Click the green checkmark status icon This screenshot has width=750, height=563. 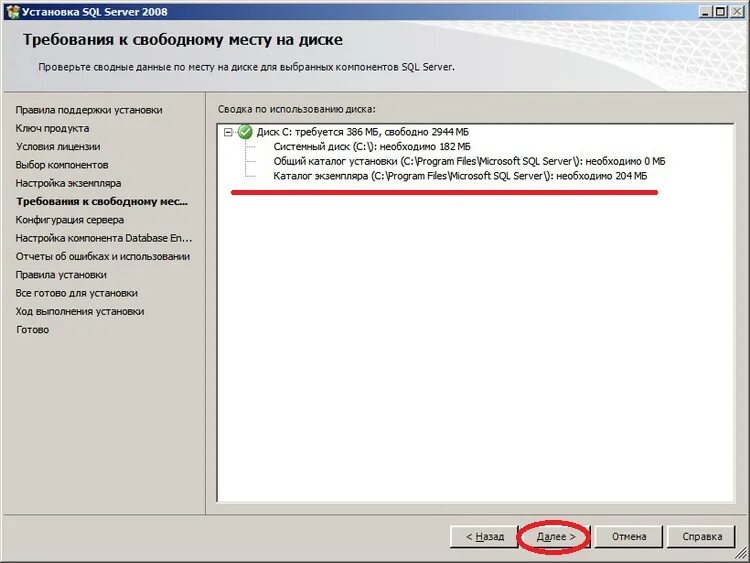pyautogui.click(x=245, y=132)
